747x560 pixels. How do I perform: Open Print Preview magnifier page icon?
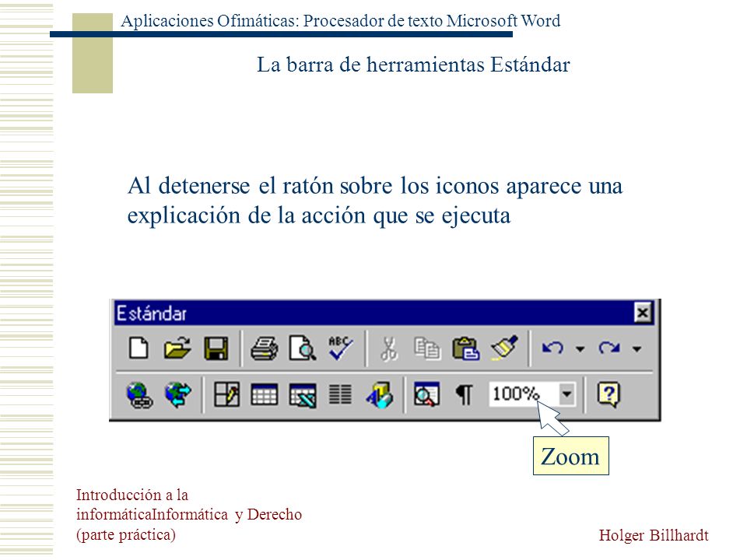pos(303,348)
